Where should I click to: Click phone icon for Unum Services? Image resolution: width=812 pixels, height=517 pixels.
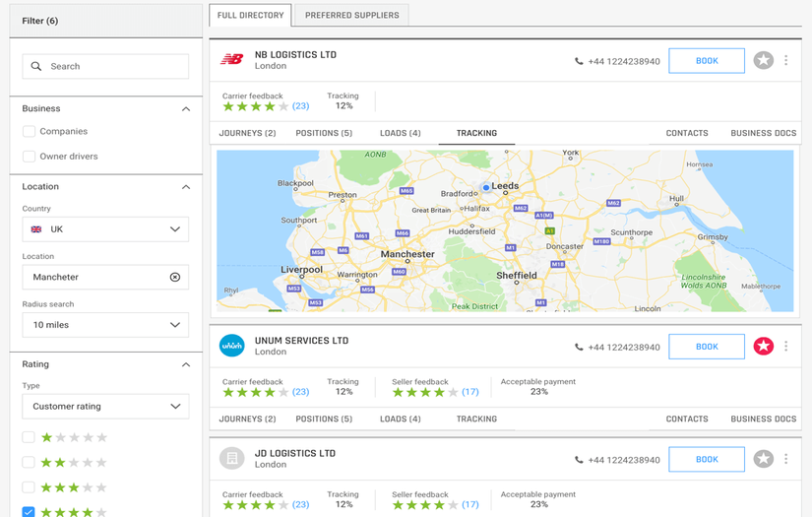tap(579, 347)
